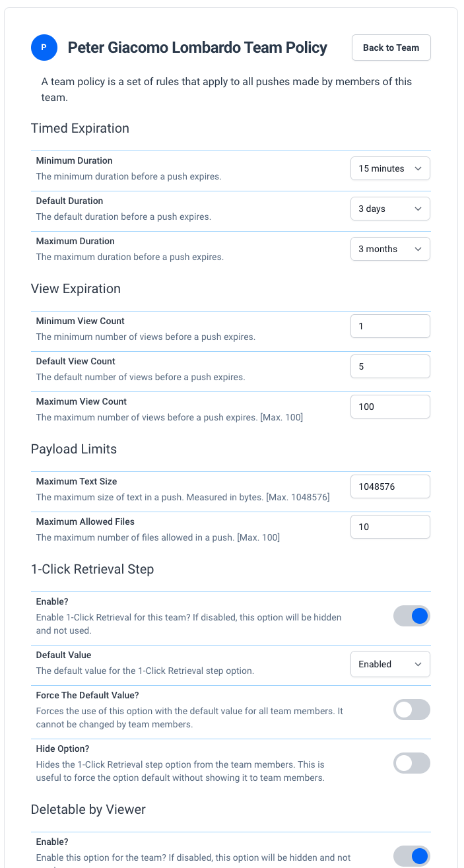
Task: Click the Minimum View Count field
Action: 390,326
